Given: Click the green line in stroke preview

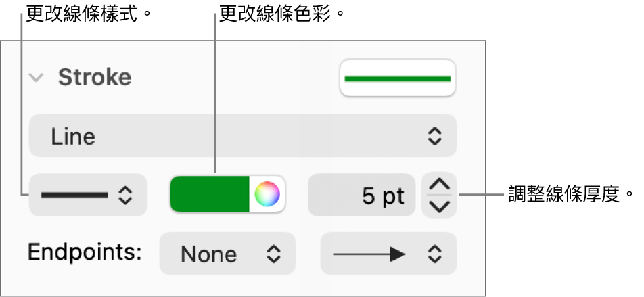Looking at the screenshot, I should (398, 78).
